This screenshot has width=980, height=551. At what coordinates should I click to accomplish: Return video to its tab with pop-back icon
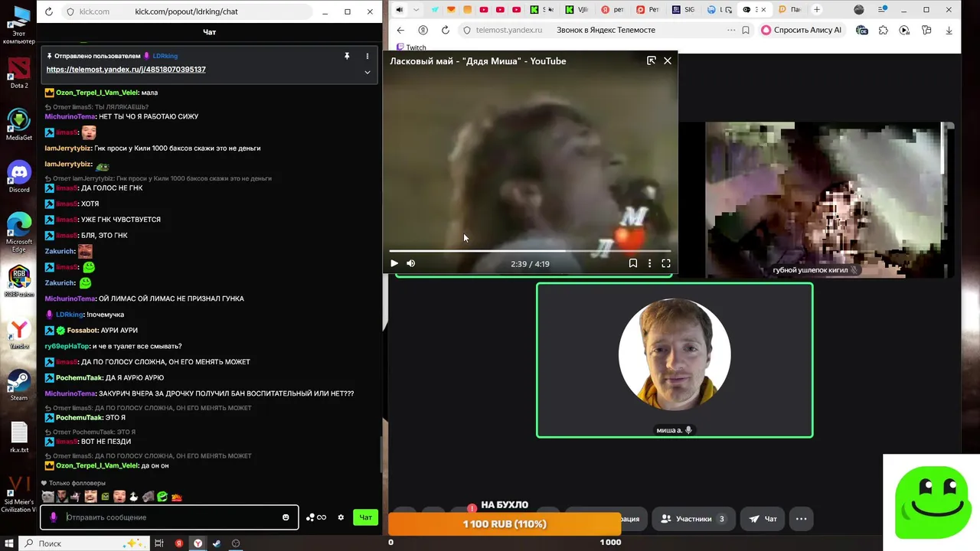click(x=652, y=60)
